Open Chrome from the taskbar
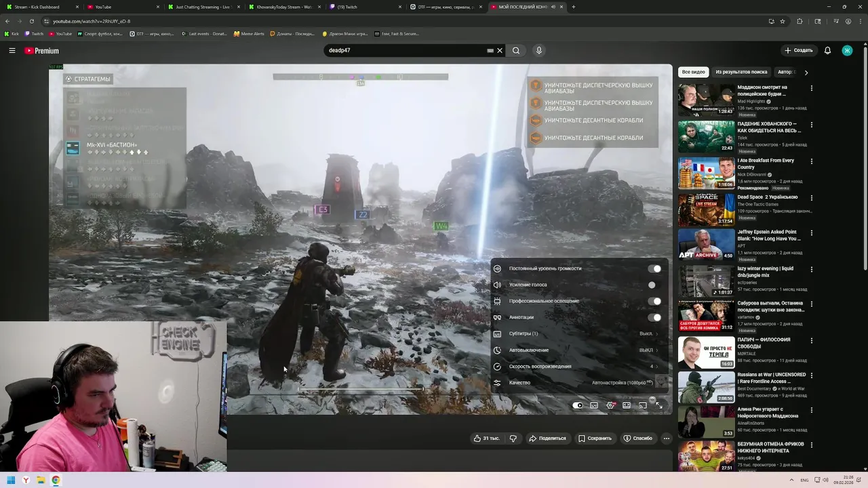The image size is (868, 488). click(x=56, y=480)
